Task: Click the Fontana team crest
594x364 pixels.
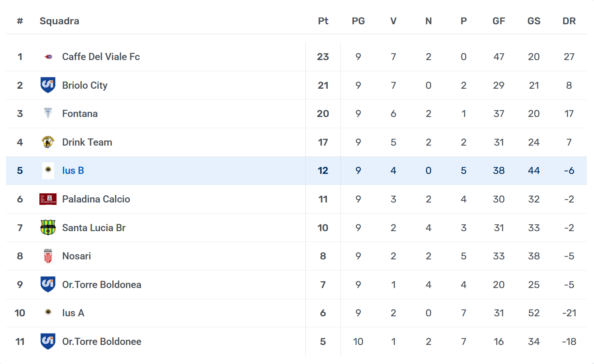Action: (48, 114)
